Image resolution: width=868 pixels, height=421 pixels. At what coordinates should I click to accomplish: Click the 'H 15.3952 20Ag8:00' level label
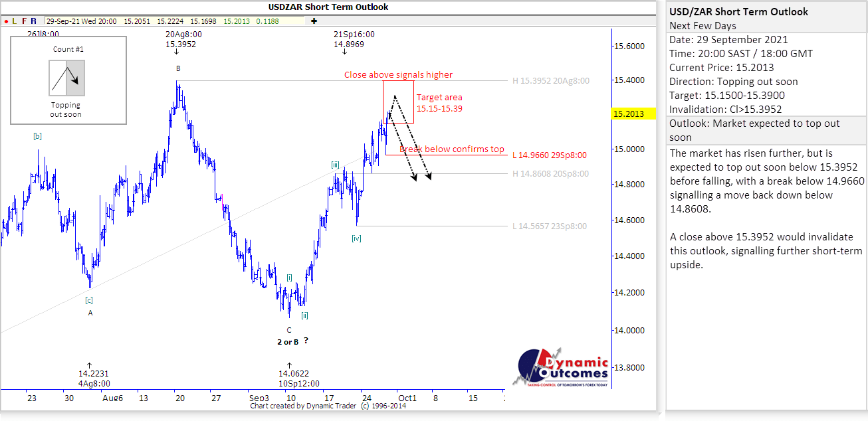tap(551, 81)
